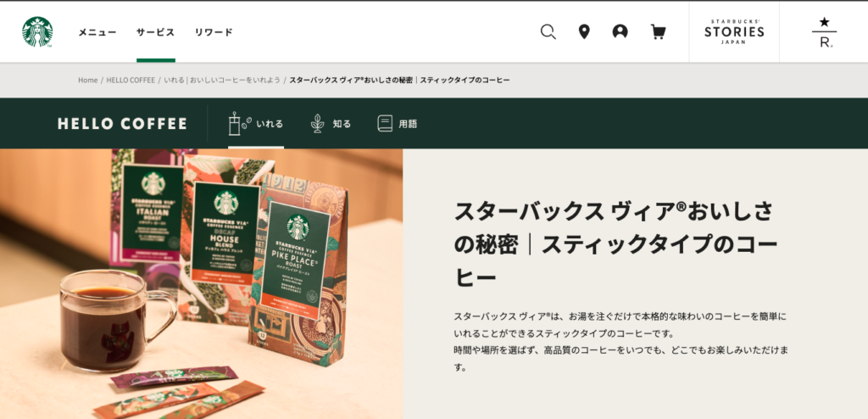Open Starbucks Stories Japan link
Viewport: 868px width, 419px height.
[x=734, y=32]
